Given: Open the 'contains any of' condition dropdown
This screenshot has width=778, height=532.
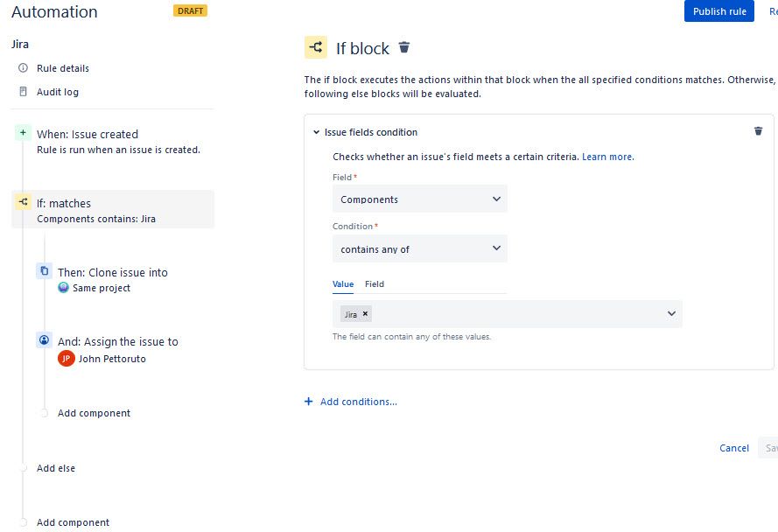Looking at the screenshot, I should 420,248.
